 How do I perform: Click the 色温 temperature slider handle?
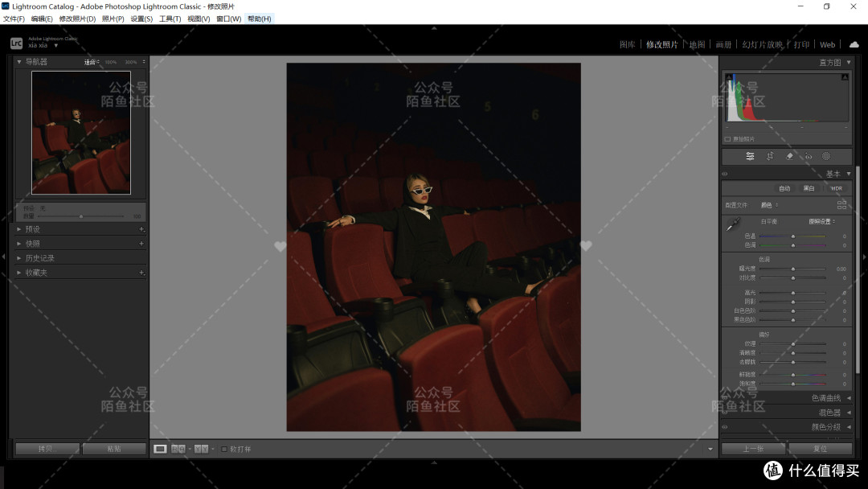[x=793, y=236]
